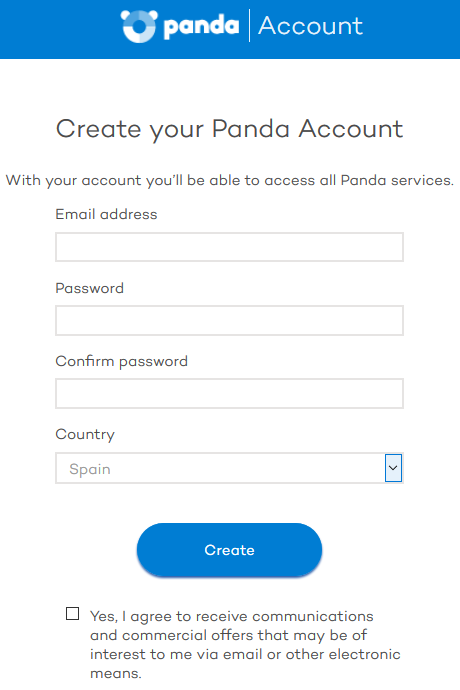This screenshot has height=690, width=460.
Task: Click the blue header banner area
Action: point(230,29)
